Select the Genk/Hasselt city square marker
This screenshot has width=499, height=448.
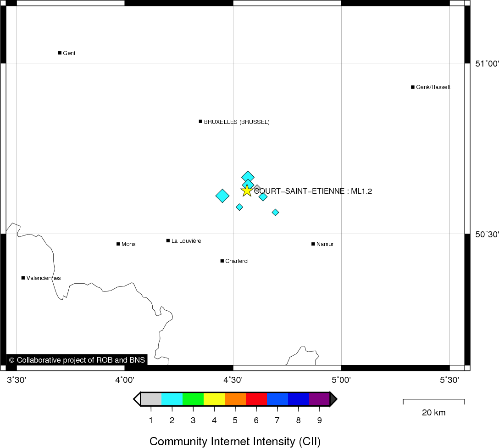(413, 87)
